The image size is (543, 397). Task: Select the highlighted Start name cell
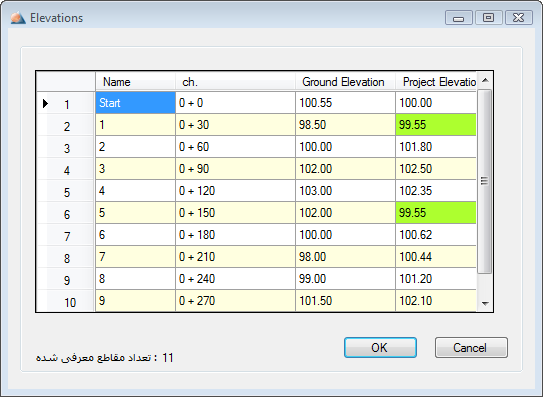(x=135, y=103)
